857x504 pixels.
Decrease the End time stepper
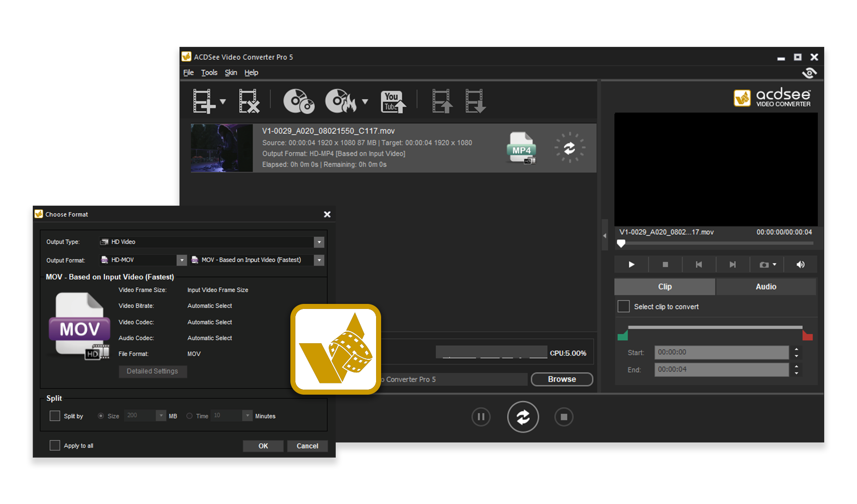point(797,373)
